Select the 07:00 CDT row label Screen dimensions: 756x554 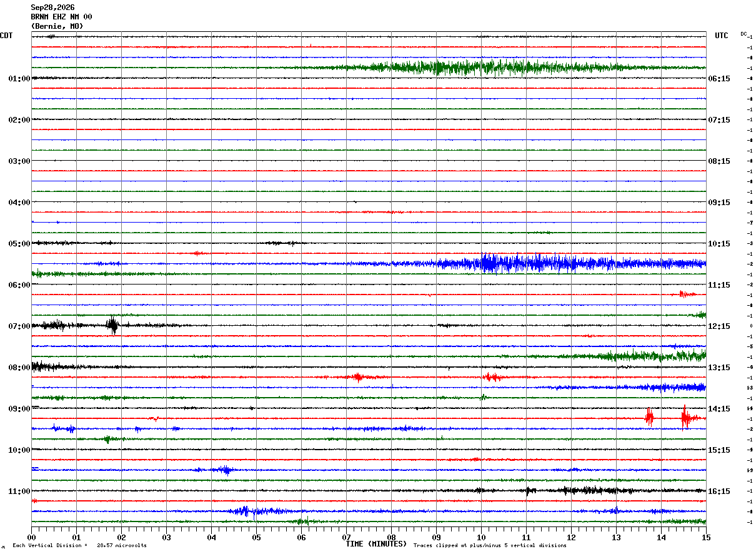point(19,326)
